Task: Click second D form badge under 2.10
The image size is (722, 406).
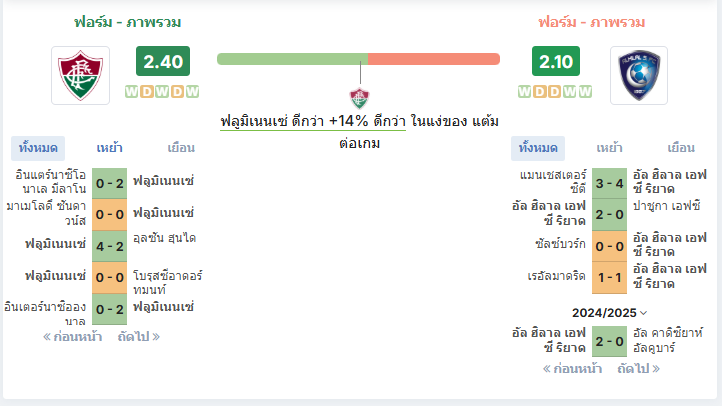Action: 555,92
